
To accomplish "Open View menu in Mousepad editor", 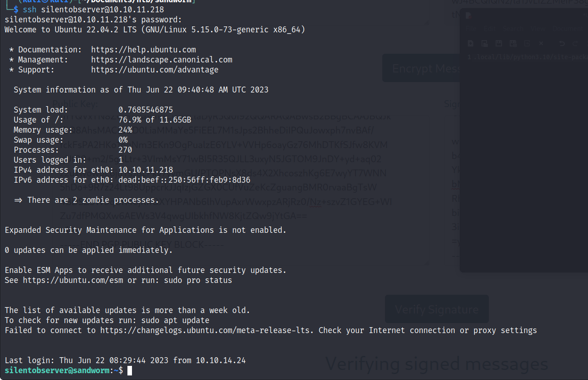I will 538,28.
